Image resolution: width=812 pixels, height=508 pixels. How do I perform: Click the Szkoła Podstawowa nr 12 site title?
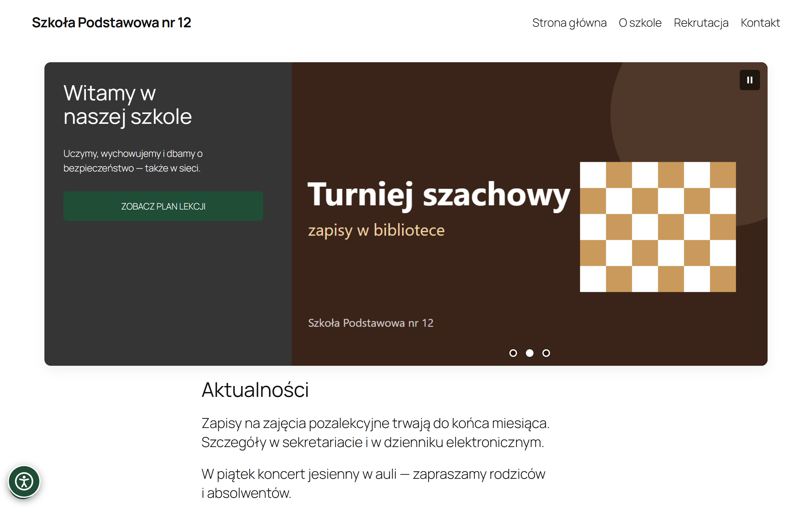[111, 23]
